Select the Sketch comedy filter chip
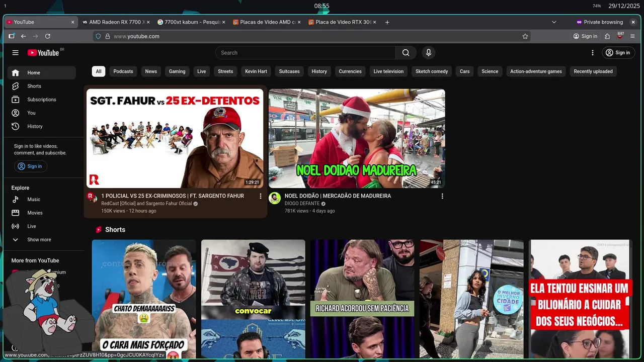644x362 pixels. click(x=432, y=71)
